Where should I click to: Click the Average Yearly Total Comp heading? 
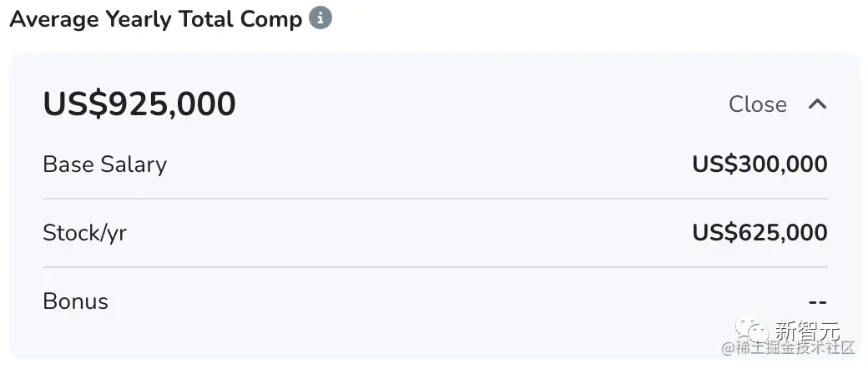155,19
